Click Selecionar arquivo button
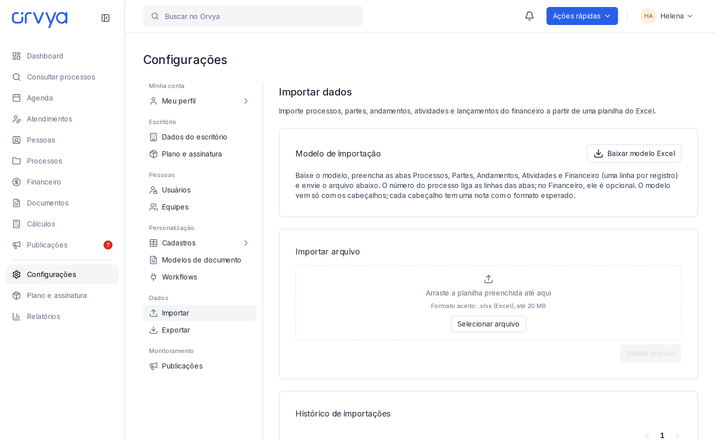 488,324
